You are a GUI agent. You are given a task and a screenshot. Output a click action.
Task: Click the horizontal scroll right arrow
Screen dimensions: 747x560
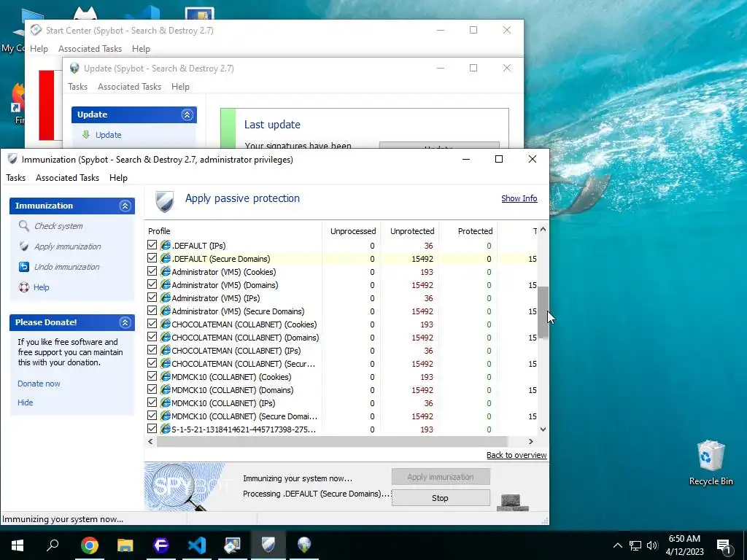tap(531, 441)
